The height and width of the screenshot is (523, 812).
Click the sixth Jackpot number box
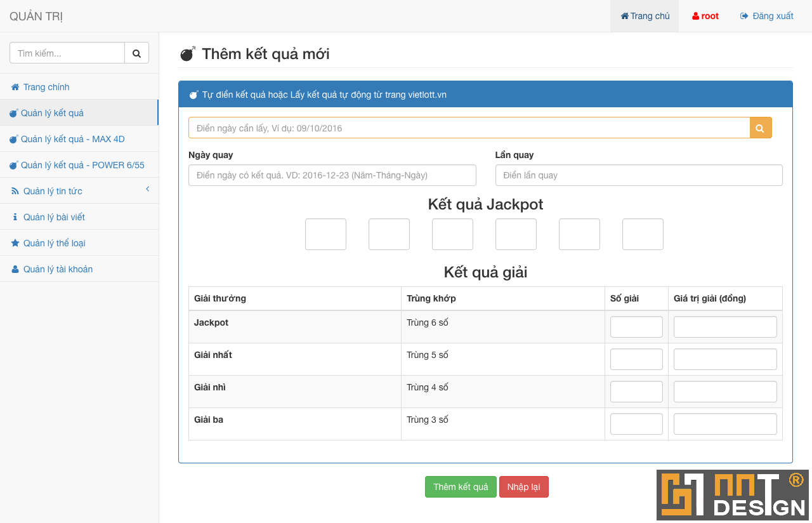(643, 234)
